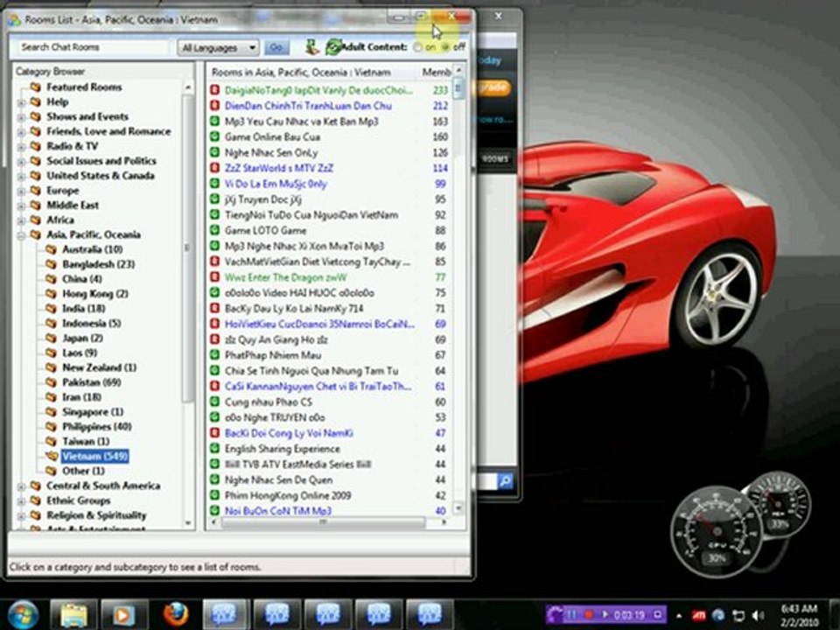This screenshot has height=630, width=840.
Task: Open Windows Start orb
Action: coord(23,614)
